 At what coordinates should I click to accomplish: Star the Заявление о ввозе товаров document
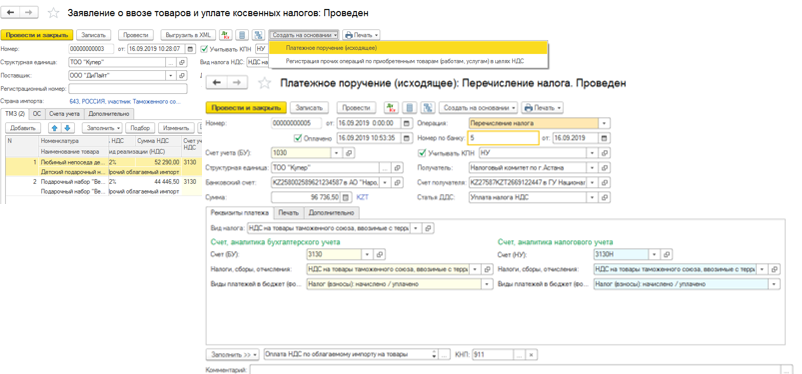(x=53, y=12)
